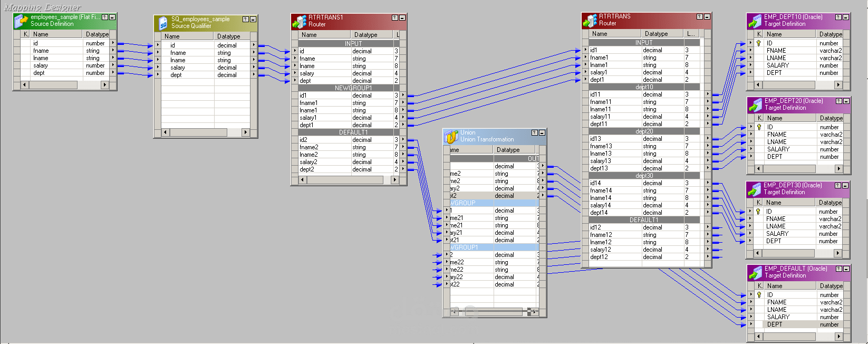Click left scroll arrow in EMP_DEFAULT target
Viewport: 868px width, 344px height.
pyautogui.click(x=759, y=336)
